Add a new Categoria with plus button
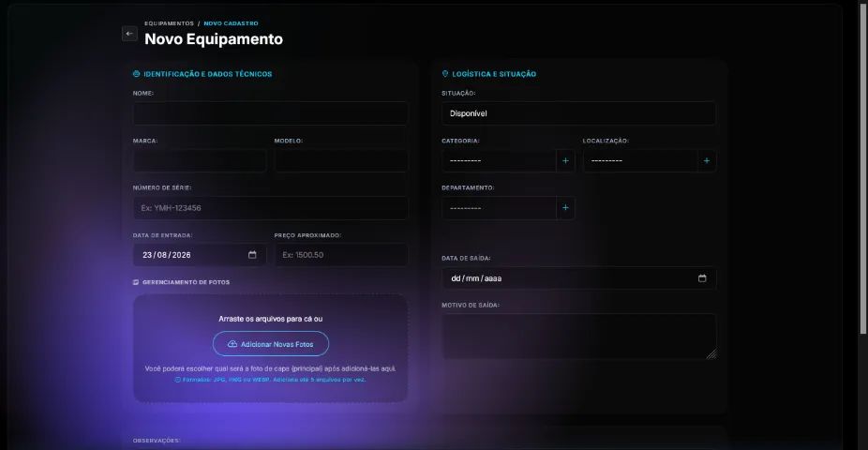Image resolution: width=868 pixels, height=450 pixels. click(565, 160)
